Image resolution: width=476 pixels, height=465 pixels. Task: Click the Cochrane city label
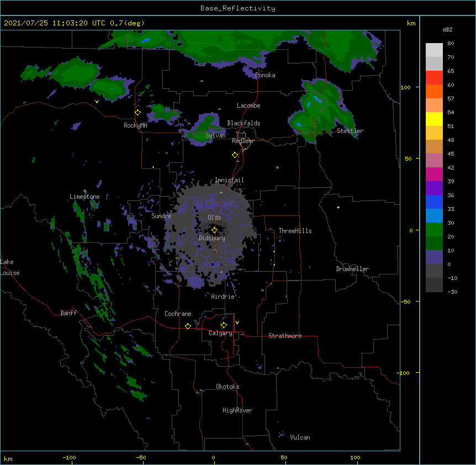coord(178,314)
